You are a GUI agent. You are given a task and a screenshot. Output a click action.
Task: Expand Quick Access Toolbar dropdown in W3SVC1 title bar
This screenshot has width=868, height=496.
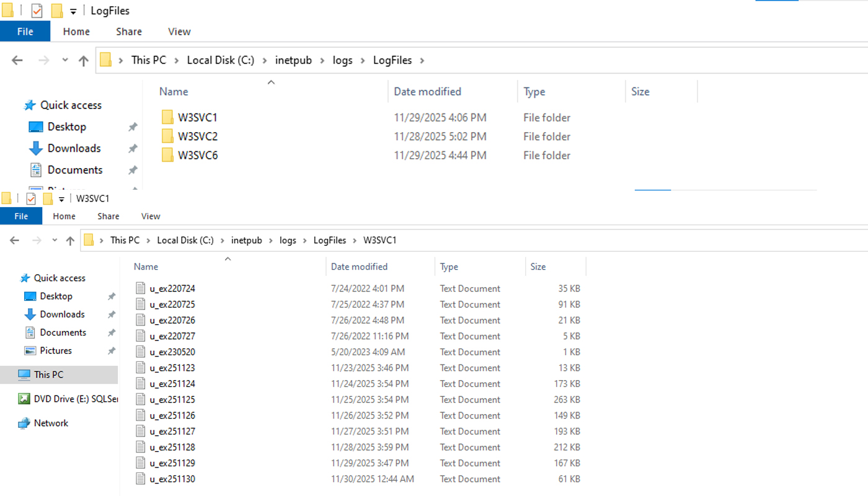[x=61, y=199]
